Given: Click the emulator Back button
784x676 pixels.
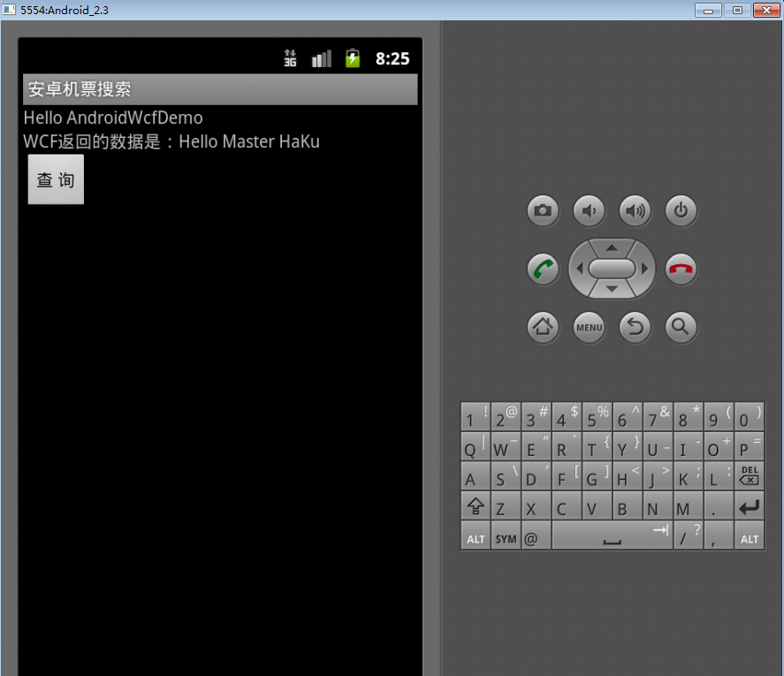Looking at the screenshot, I should 635,327.
